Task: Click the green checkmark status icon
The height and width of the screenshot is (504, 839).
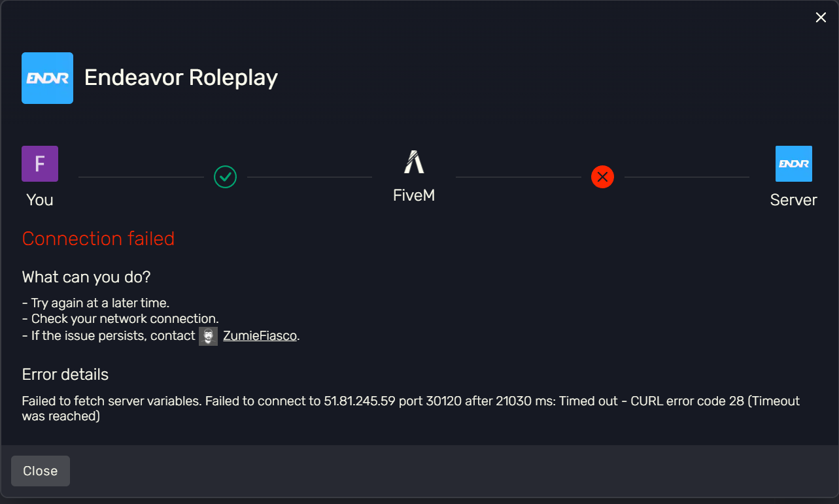Action: (226, 176)
